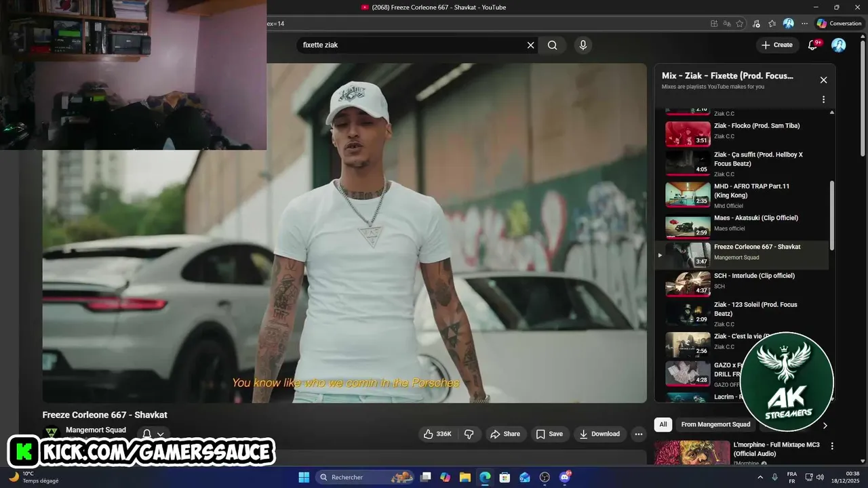Open the FRA language input switcher
The width and height of the screenshot is (868, 488).
coord(792,477)
